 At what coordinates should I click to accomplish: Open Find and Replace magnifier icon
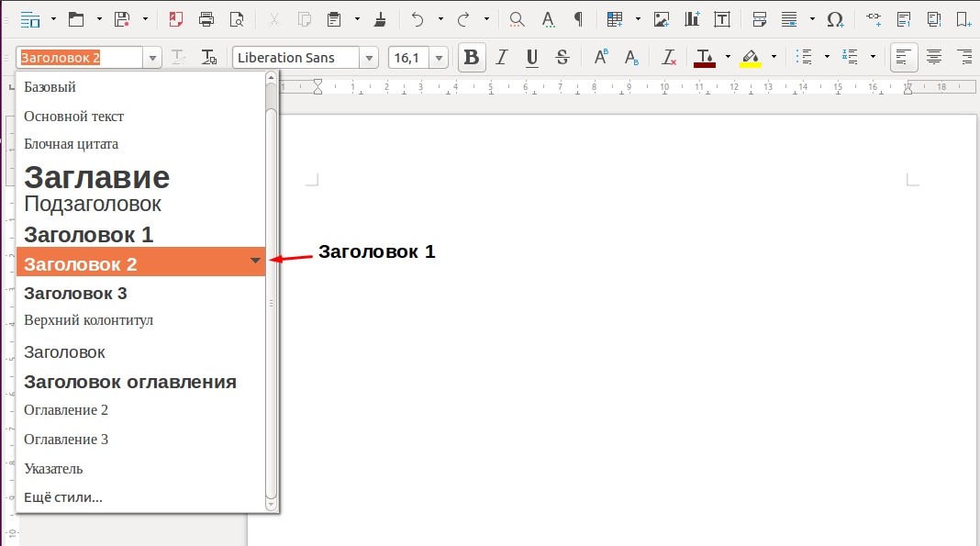[x=517, y=19]
